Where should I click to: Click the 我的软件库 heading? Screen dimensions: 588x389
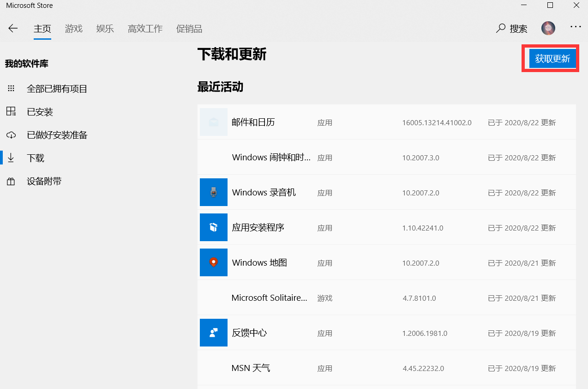(x=27, y=64)
